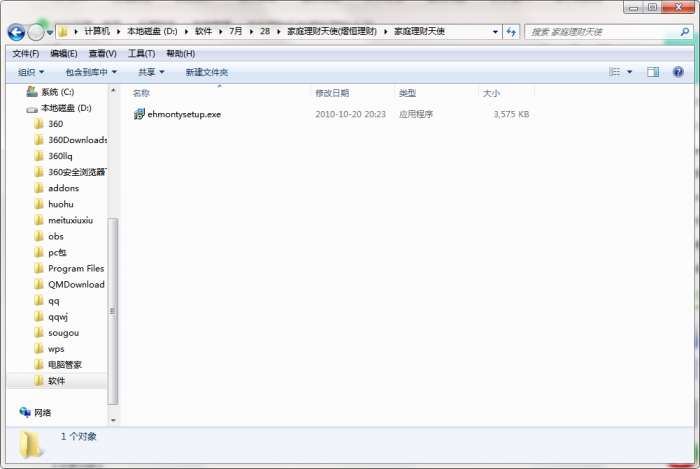700x469 pixels.
Task: Select 本地磁盘 (D:) in navigation tree
Action: coord(59,108)
